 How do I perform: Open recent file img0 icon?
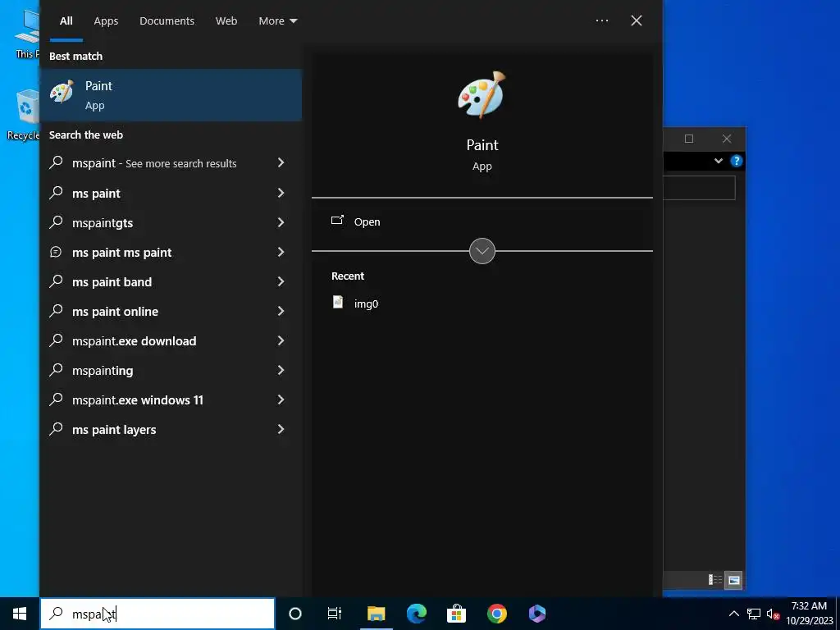[x=338, y=303]
